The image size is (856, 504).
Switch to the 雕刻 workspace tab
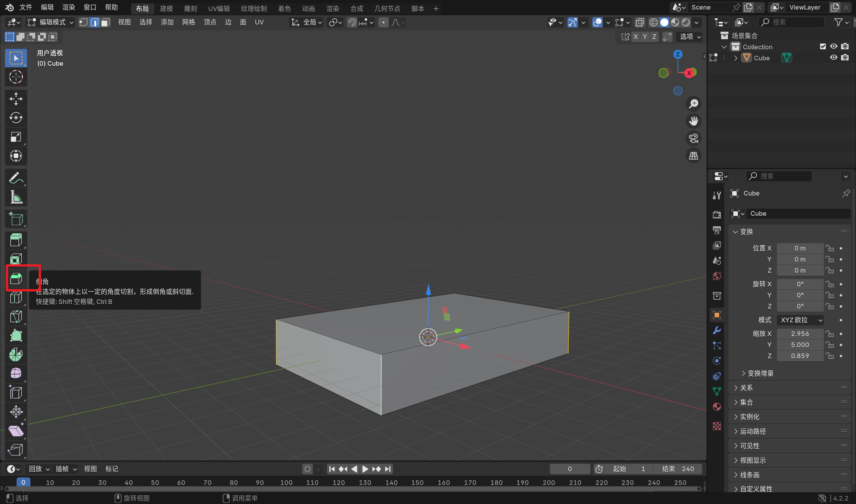point(190,8)
